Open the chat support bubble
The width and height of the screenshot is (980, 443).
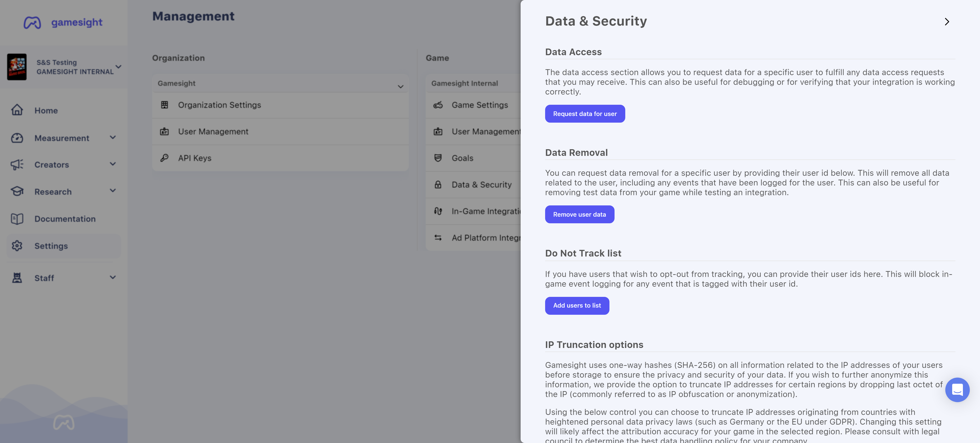[957, 390]
